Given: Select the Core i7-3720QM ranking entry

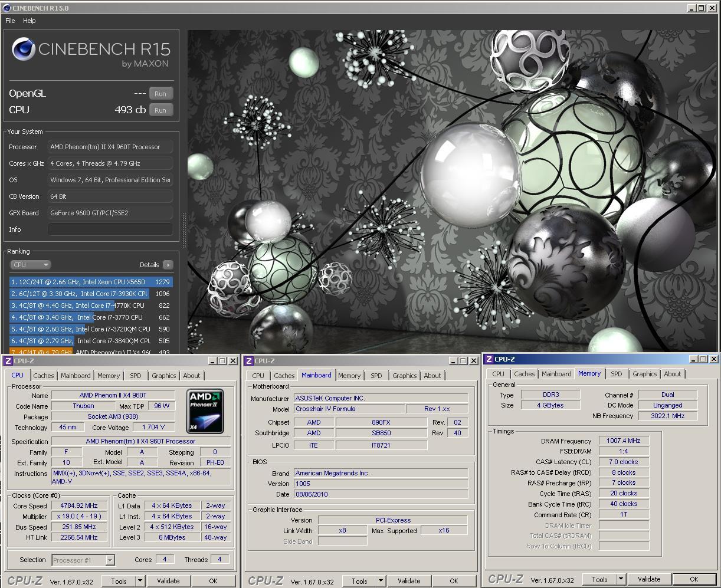Looking at the screenshot, I should click(x=91, y=329).
